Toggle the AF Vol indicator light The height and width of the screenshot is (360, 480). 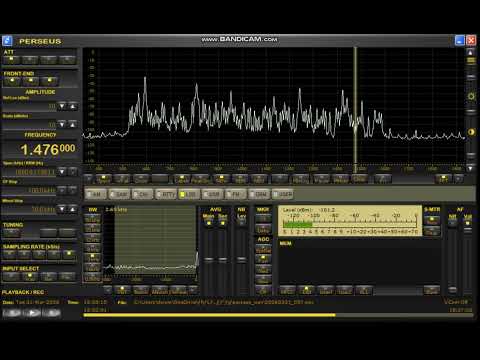click(x=468, y=223)
